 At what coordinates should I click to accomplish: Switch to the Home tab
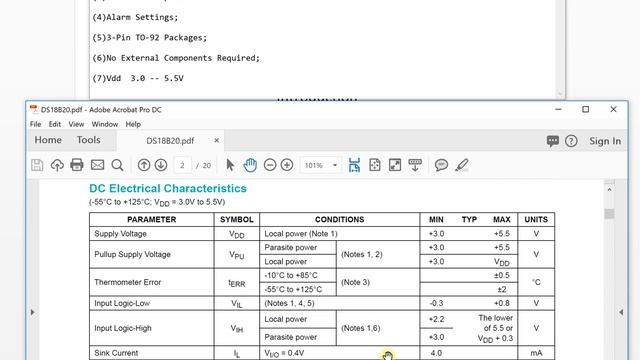click(48, 140)
